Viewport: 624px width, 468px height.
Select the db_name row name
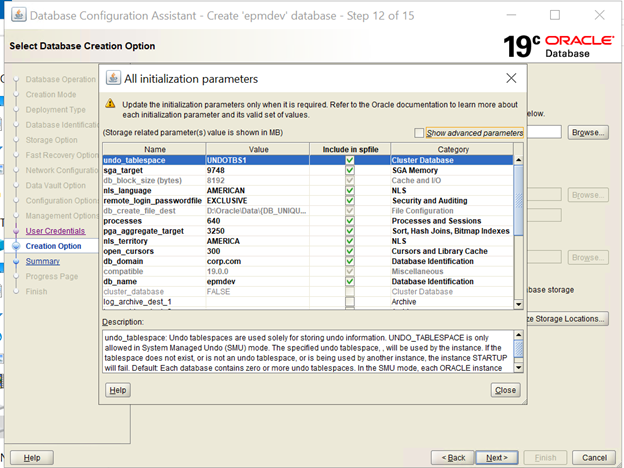pos(154,281)
